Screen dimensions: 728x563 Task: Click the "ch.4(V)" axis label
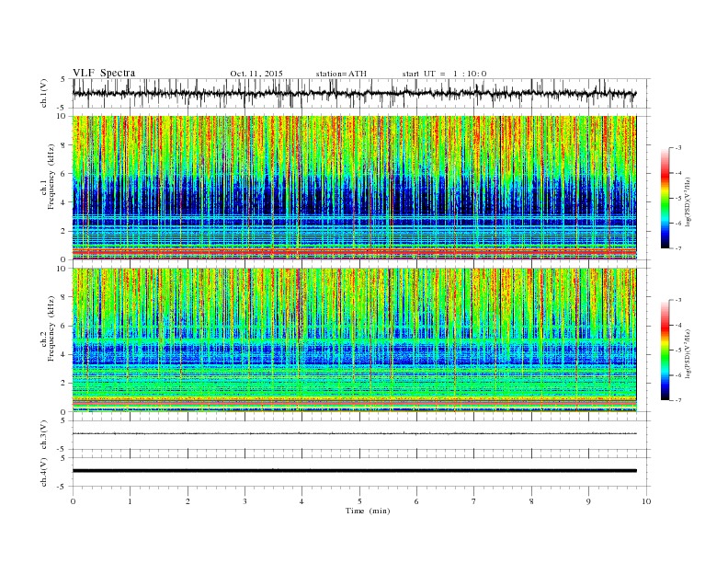coord(44,472)
